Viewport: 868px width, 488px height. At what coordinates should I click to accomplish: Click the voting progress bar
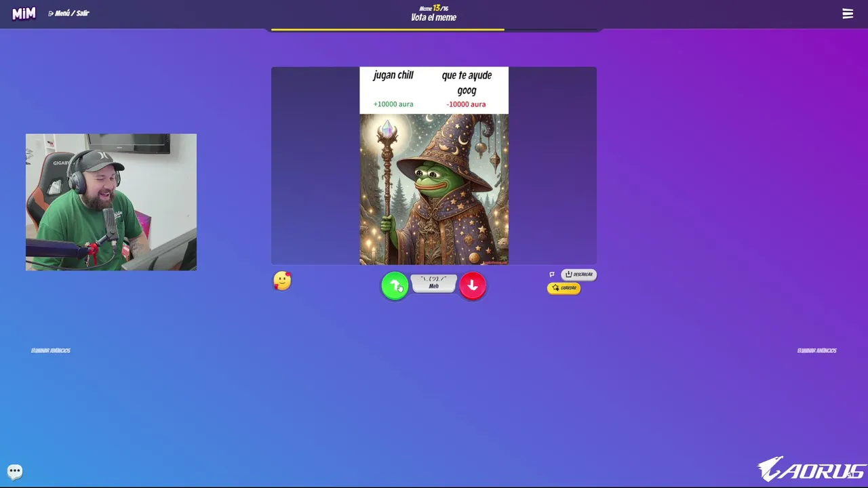pos(434,30)
